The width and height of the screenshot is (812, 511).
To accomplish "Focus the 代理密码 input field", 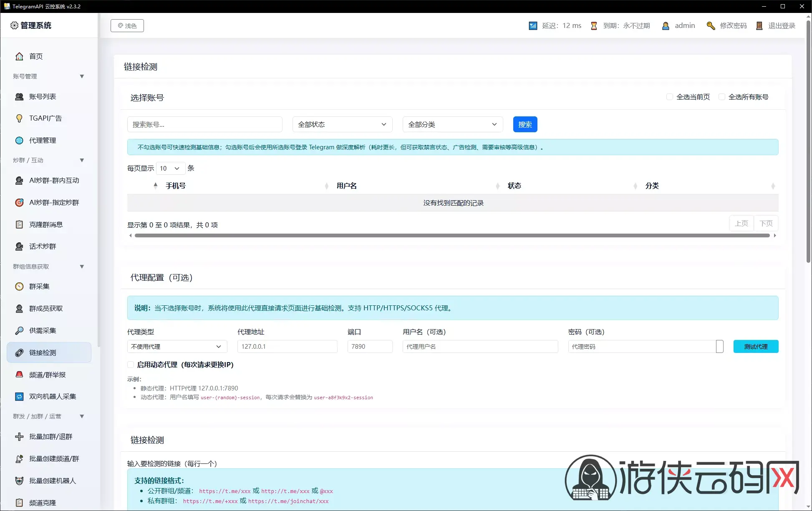I will point(646,347).
